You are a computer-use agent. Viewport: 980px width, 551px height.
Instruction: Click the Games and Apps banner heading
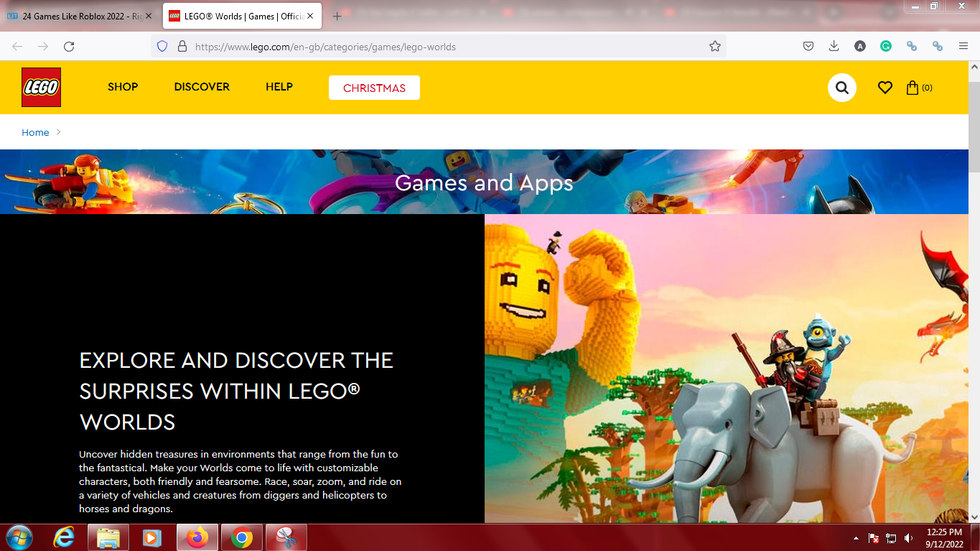484,182
